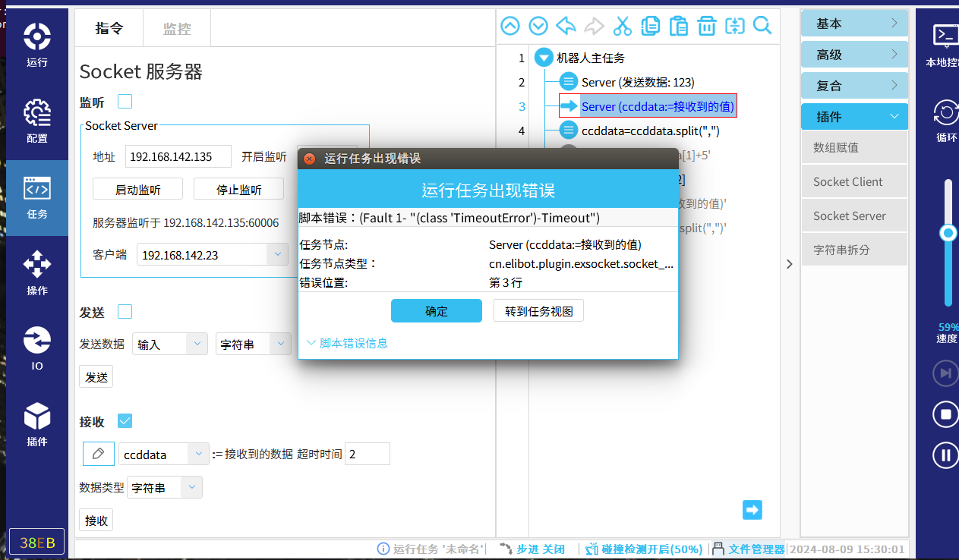The width and height of the screenshot is (959, 560).
Task: Click the scissors cut icon in toolbar
Action: (623, 26)
